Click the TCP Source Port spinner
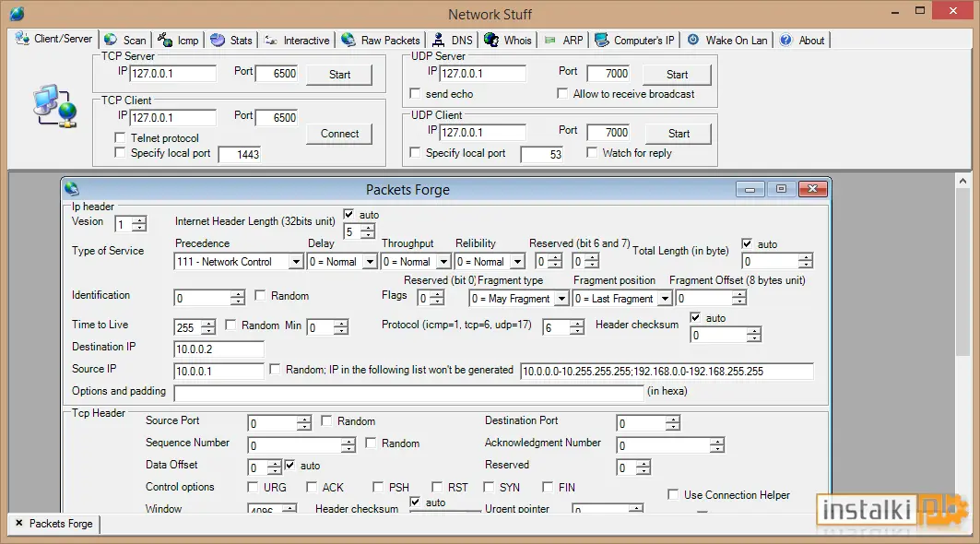Image resolution: width=980 pixels, height=544 pixels. 303,423
